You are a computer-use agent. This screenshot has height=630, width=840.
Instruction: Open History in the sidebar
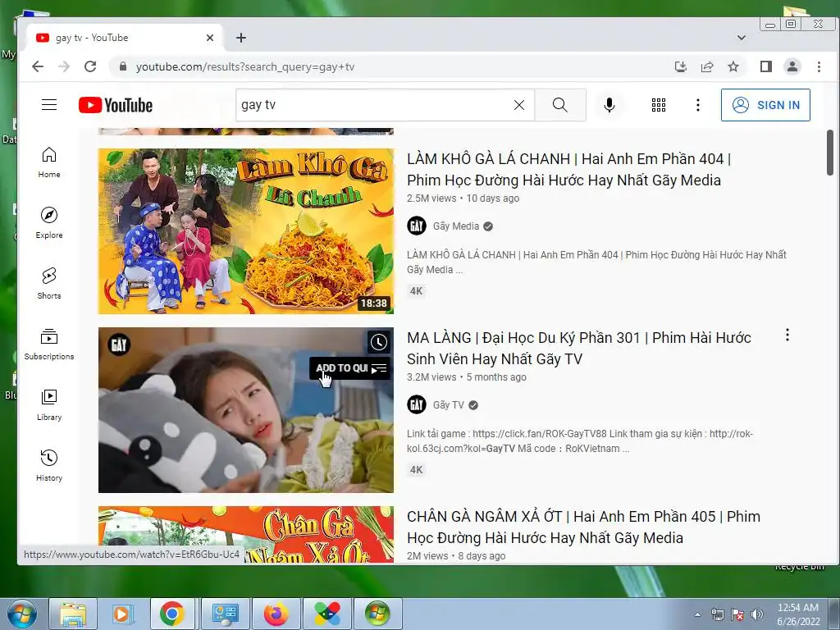[x=49, y=465]
